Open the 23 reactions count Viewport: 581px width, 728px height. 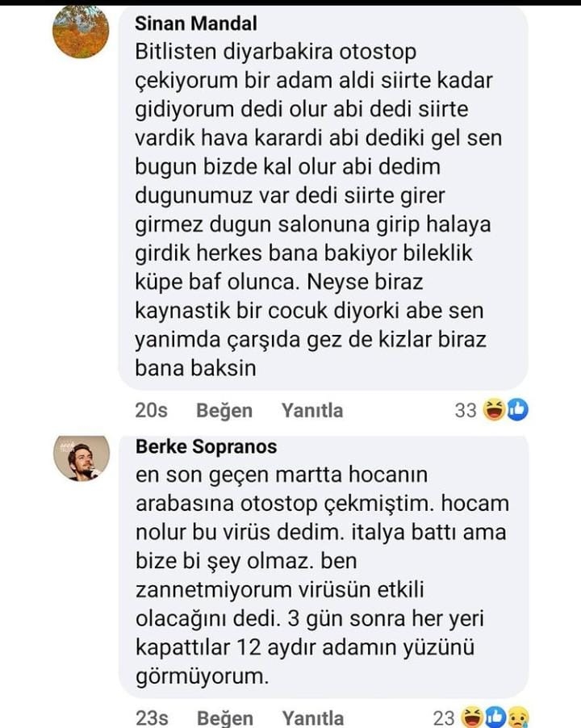coord(445,718)
